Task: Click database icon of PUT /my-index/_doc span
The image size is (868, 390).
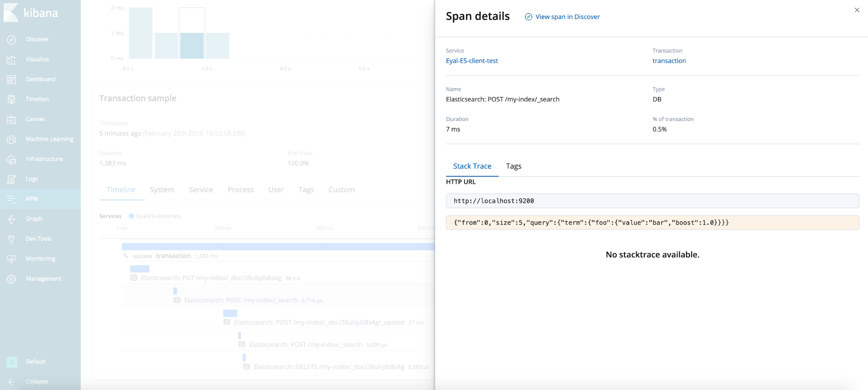Action: point(134,278)
